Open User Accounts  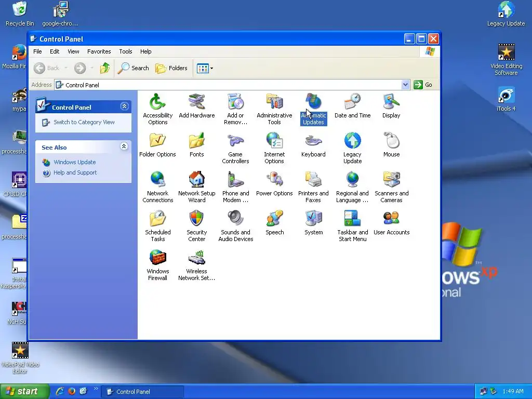(391, 223)
